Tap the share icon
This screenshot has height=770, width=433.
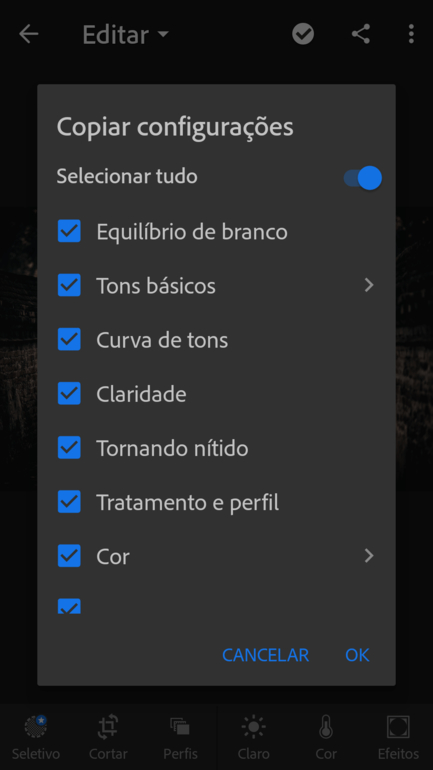361,34
